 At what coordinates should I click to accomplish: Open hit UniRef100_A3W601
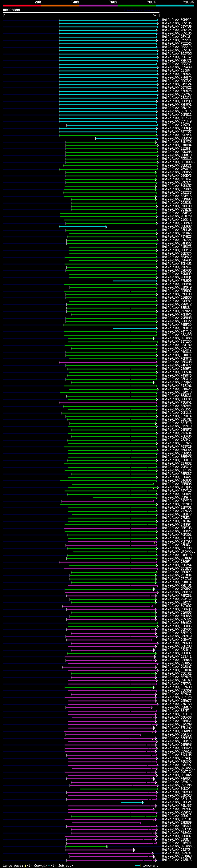177,403
